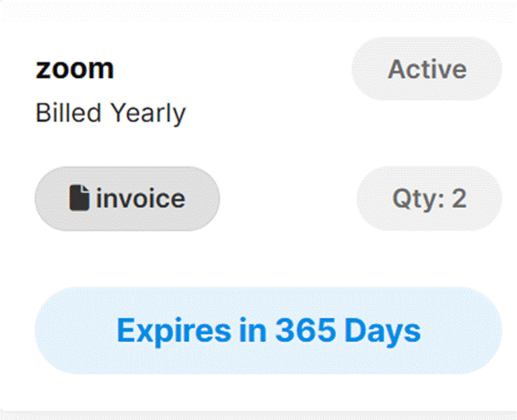Click the light blue Expires pill

click(268, 331)
